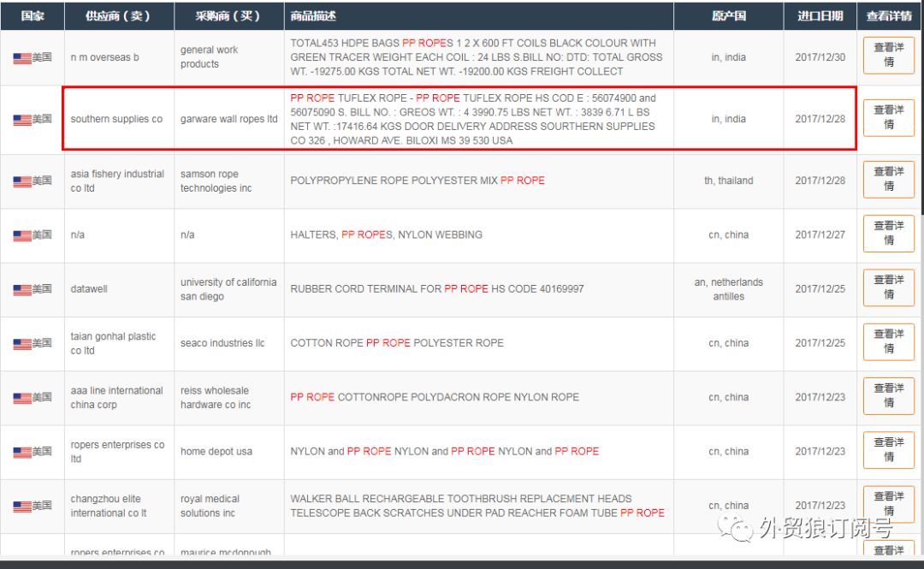
Task: View details for the n/a supplier row
Action: [x=889, y=234]
